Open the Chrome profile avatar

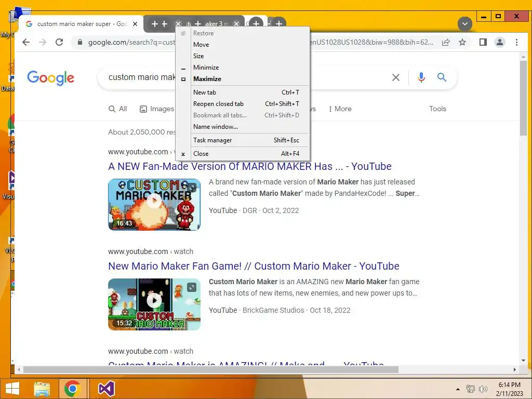(x=500, y=42)
